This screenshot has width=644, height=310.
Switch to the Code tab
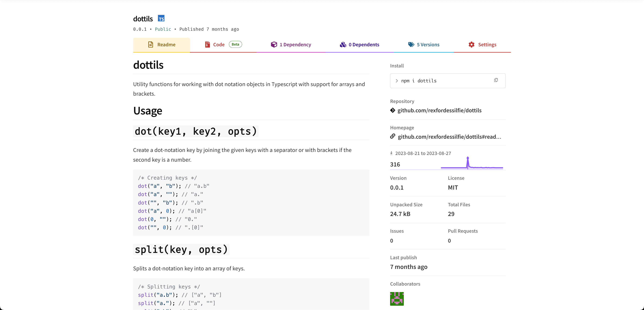tap(223, 45)
